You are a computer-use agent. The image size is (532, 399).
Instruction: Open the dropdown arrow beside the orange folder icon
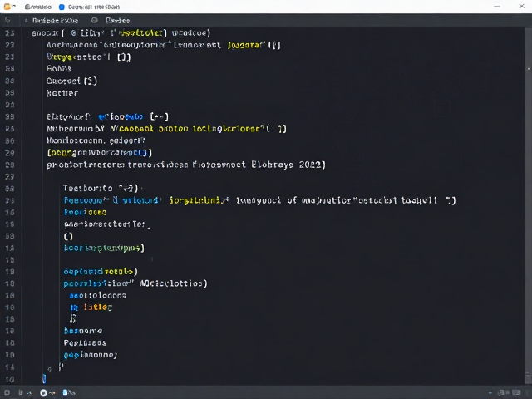click(x=14, y=6)
